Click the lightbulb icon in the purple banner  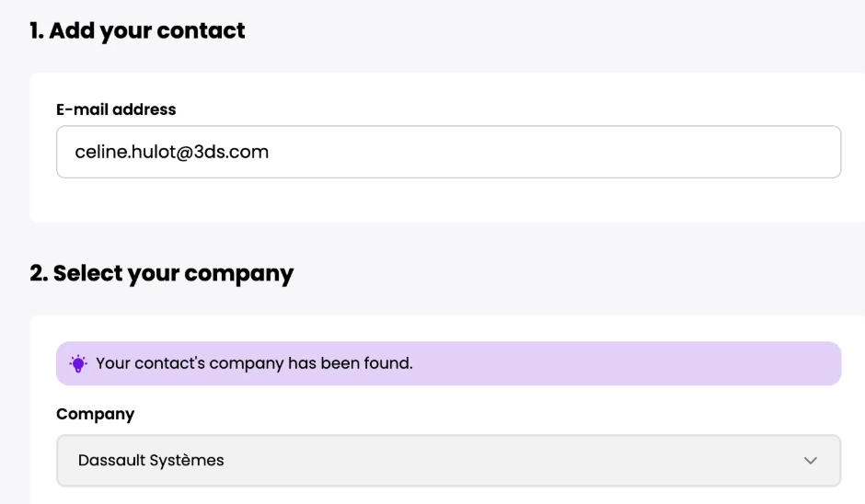coord(78,363)
